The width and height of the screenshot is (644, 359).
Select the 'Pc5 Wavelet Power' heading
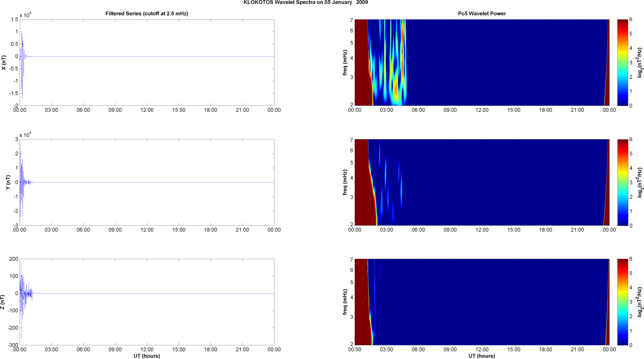tap(482, 13)
